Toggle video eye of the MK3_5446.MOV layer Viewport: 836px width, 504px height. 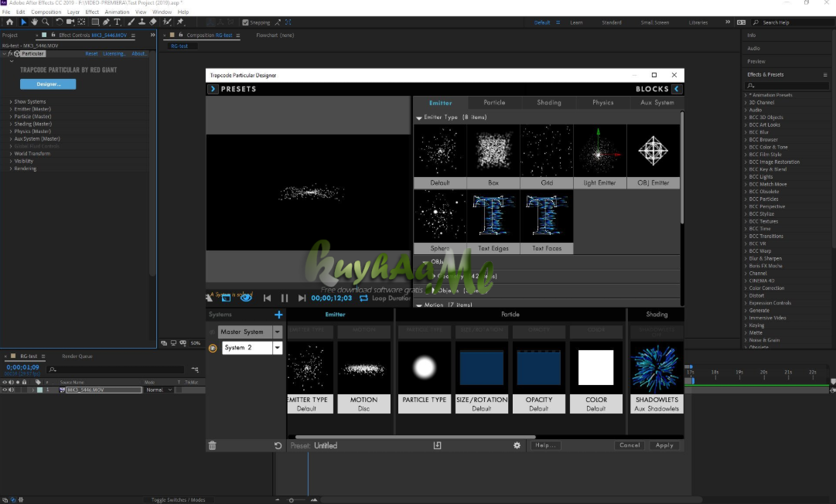pyautogui.click(x=5, y=390)
